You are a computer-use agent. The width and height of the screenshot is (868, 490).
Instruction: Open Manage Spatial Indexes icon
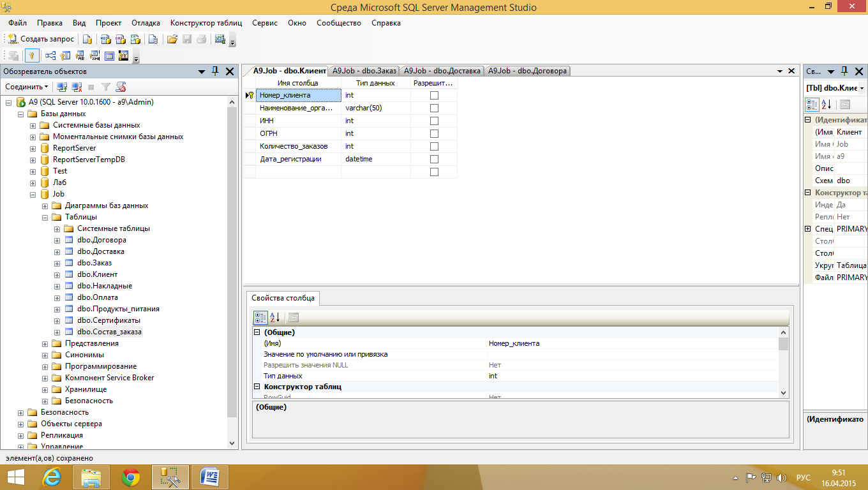[x=124, y=56]
